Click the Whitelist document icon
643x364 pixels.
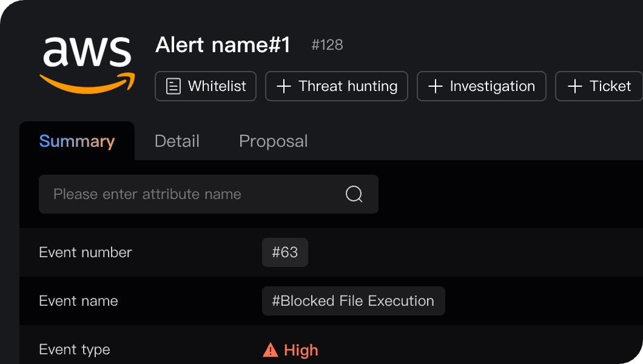point(173,86)
